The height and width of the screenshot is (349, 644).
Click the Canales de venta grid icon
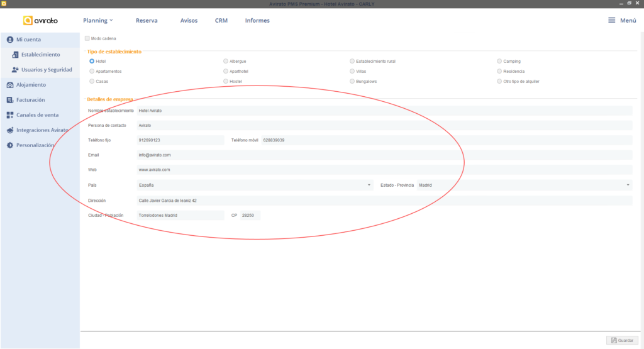[x=10, y=115]
